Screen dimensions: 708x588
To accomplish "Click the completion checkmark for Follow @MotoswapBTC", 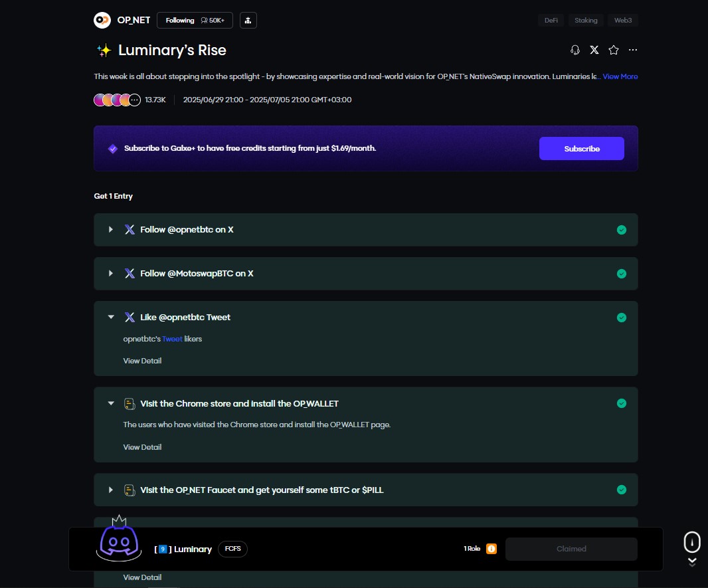I will pos(622,274).
